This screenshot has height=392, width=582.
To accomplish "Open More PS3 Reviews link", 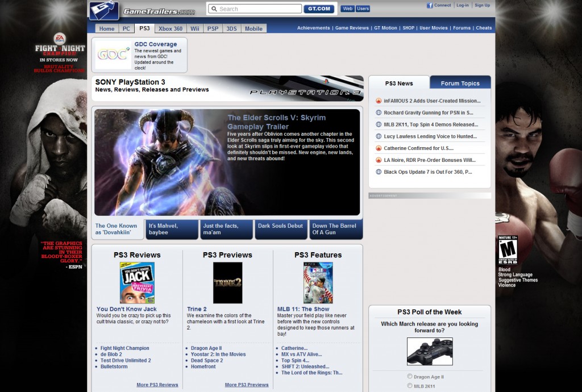I will (157, 385).
